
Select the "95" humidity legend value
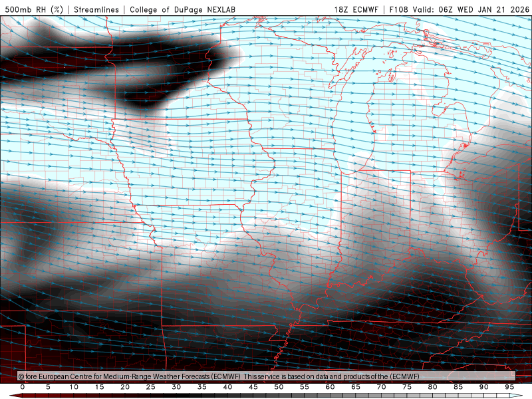click(509, 387)
